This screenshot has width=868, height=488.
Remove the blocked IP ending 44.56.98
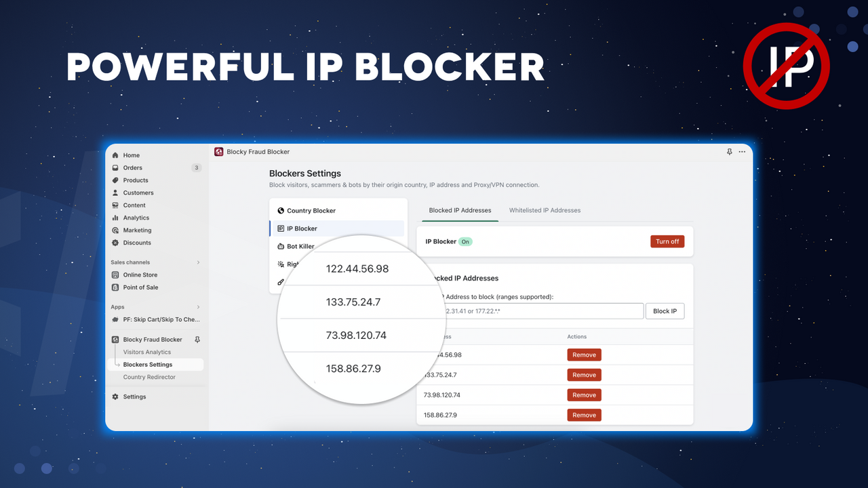coord(584,354)
